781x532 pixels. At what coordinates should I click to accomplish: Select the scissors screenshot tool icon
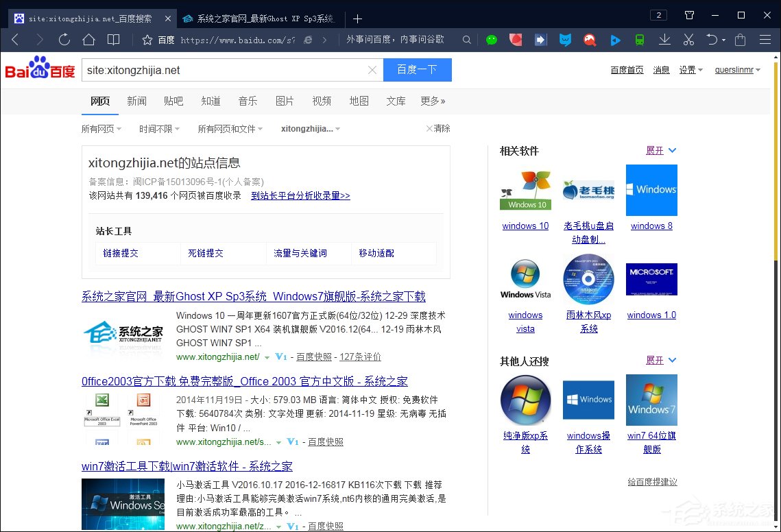click(688, 40)
